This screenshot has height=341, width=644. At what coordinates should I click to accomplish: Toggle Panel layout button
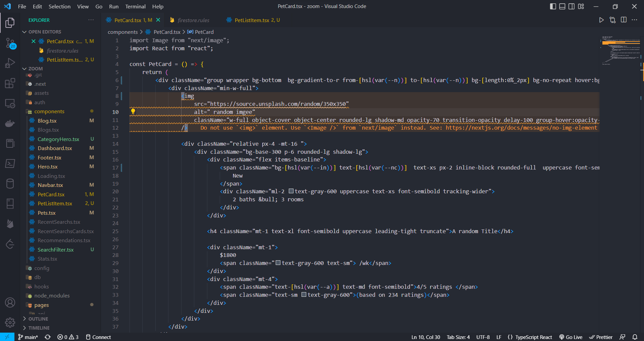(562, 6)
